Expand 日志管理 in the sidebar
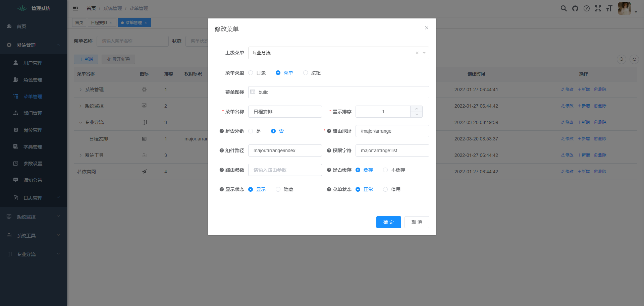The width and height of the screenshot is (644, 306). (x=34, y=198)
